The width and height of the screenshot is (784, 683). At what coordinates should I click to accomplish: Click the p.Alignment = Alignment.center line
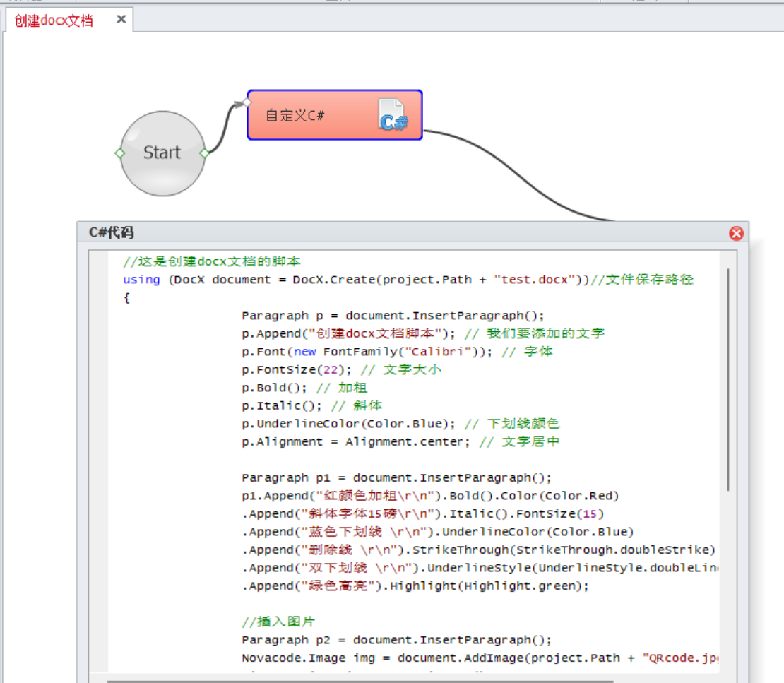coord(401,441)
